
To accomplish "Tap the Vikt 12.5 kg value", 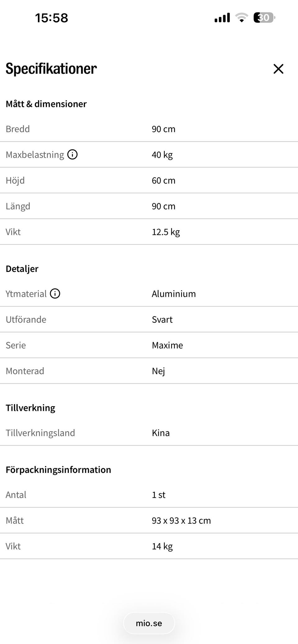I will 166,232.
